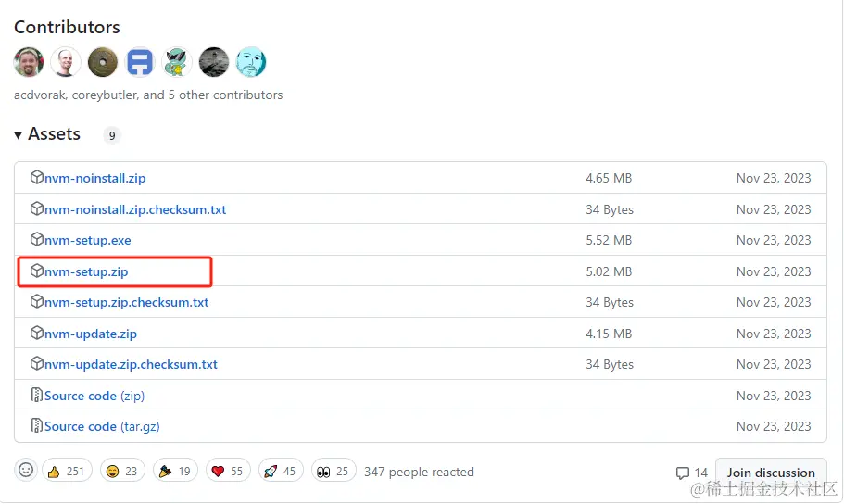
Task: Click the Assets count badge showing 9
Action: pos(112,135)
